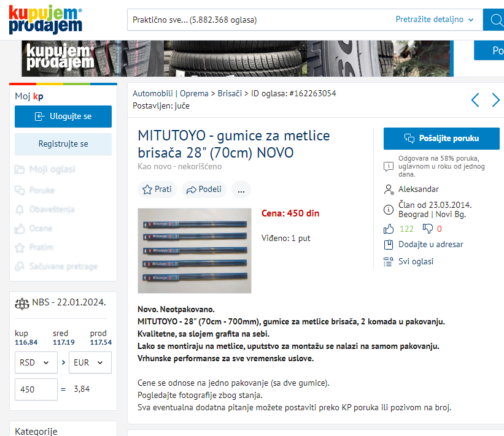Go to the previous ad arrow
The width and height of the screenshot is (504, 436).
475,100
